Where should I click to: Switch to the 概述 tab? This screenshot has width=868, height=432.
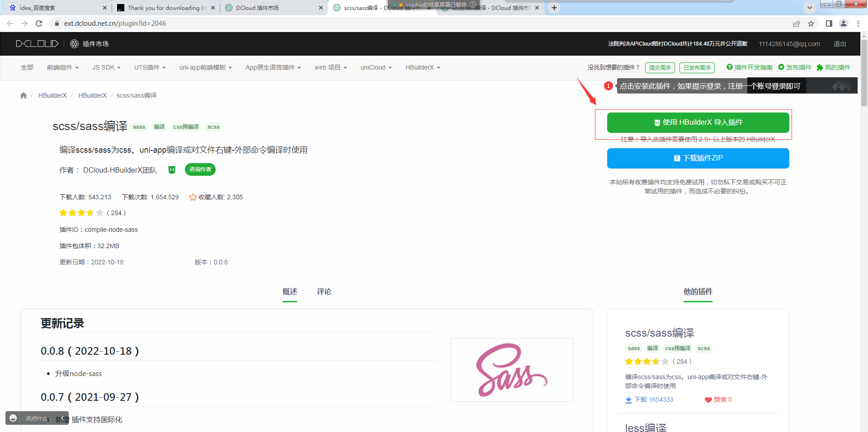point(290,292)
